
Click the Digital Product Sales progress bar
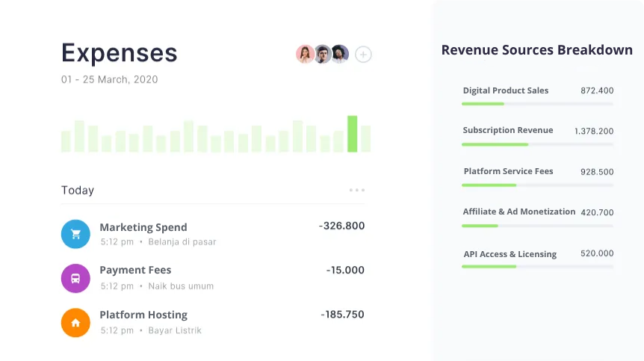[537, 104]
